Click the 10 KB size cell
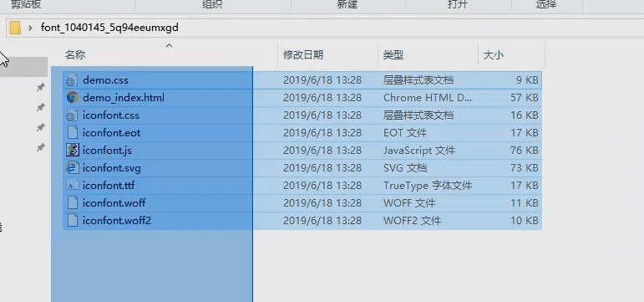This screenshot has width=644, height=302. point(525,221)
